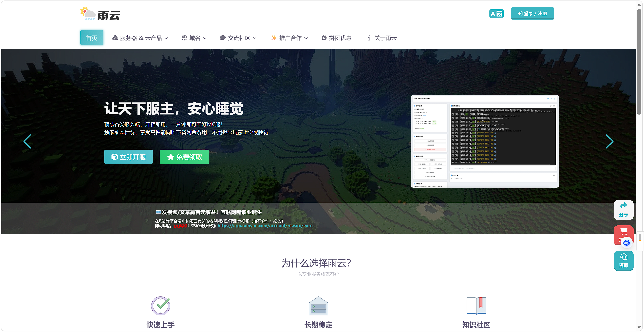Expand the 推广合作 dropdown

[x=289, y=38]
